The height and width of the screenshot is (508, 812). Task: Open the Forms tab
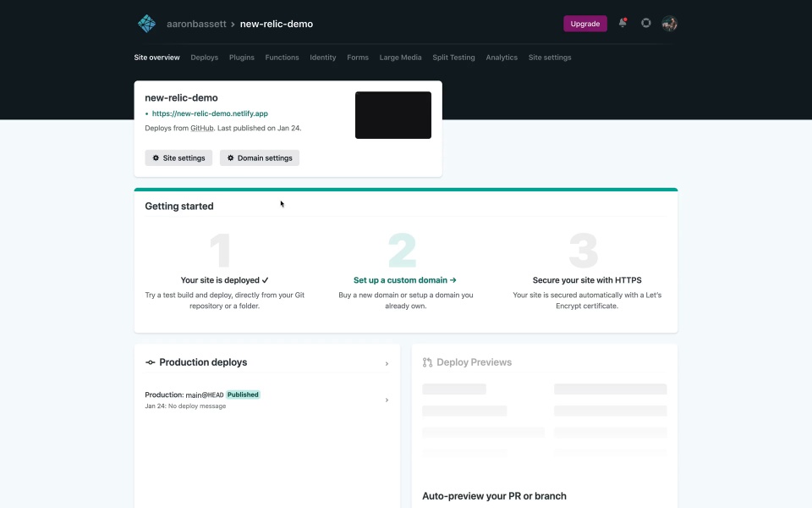[358, 58]
